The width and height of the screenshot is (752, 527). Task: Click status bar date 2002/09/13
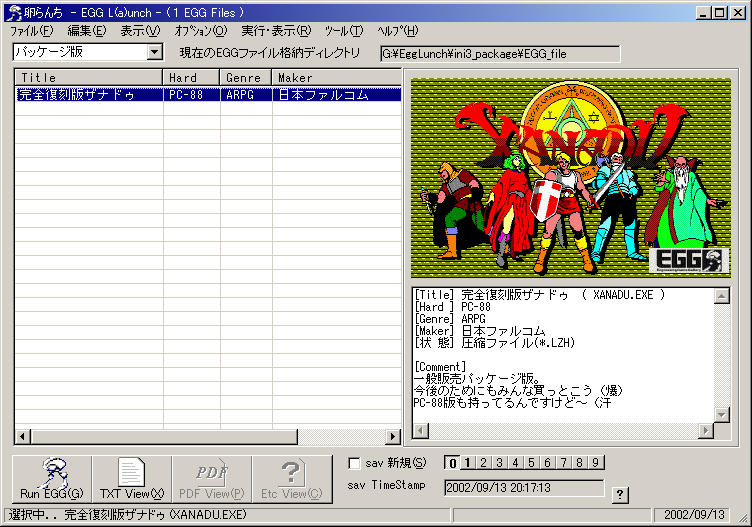point(694,515)
